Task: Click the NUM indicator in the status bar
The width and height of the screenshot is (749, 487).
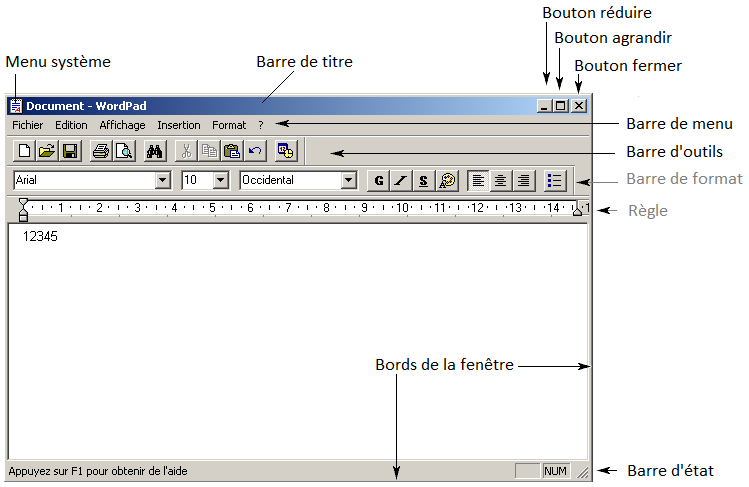Action: pyautogui.click(x=556, y=471)
